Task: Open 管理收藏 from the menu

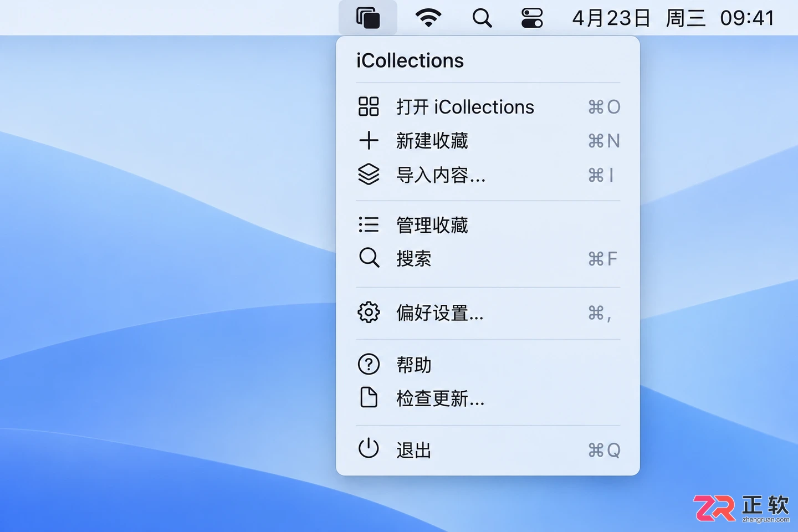Action: point(488,224)
